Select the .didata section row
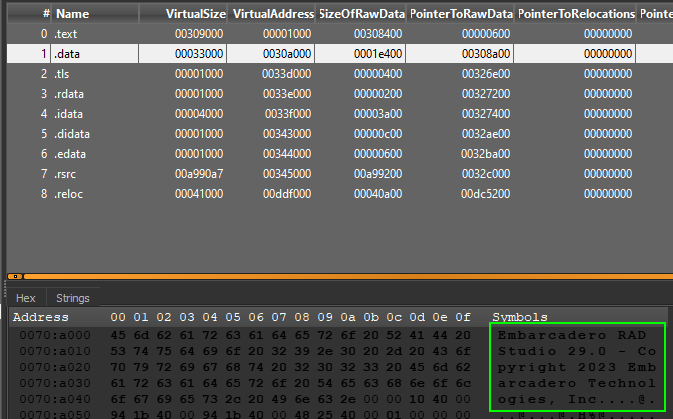Viewport: 673px width, 419px height. 340,134
